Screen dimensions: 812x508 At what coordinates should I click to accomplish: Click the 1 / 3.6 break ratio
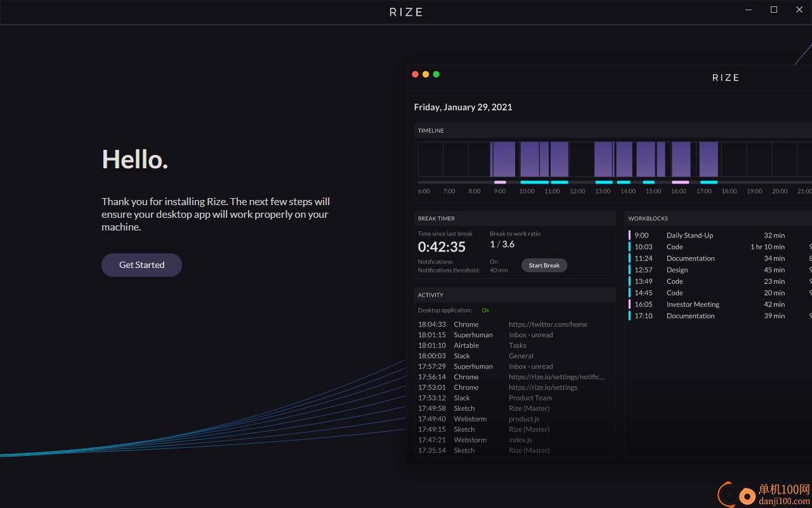coord(502,244)
